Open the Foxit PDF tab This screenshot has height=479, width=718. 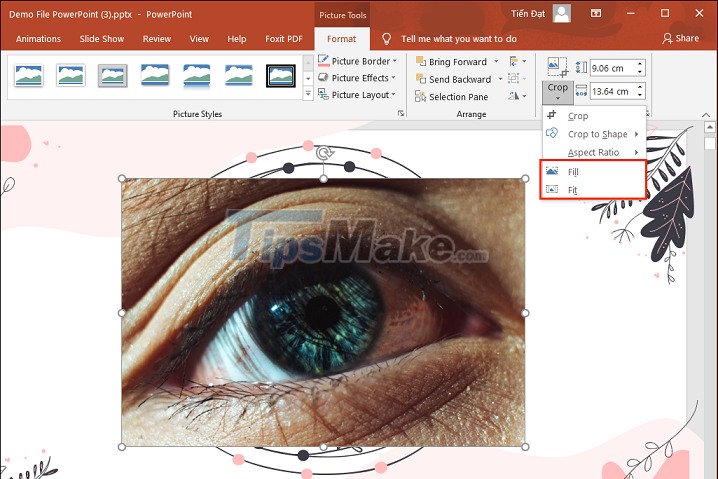click(284, 39)
